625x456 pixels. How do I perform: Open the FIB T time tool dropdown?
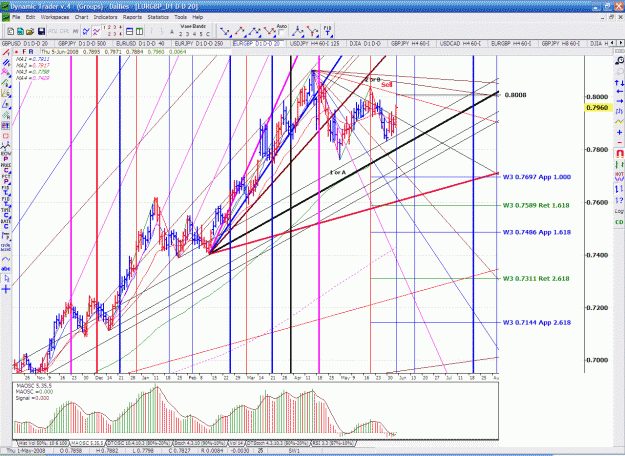327,31
